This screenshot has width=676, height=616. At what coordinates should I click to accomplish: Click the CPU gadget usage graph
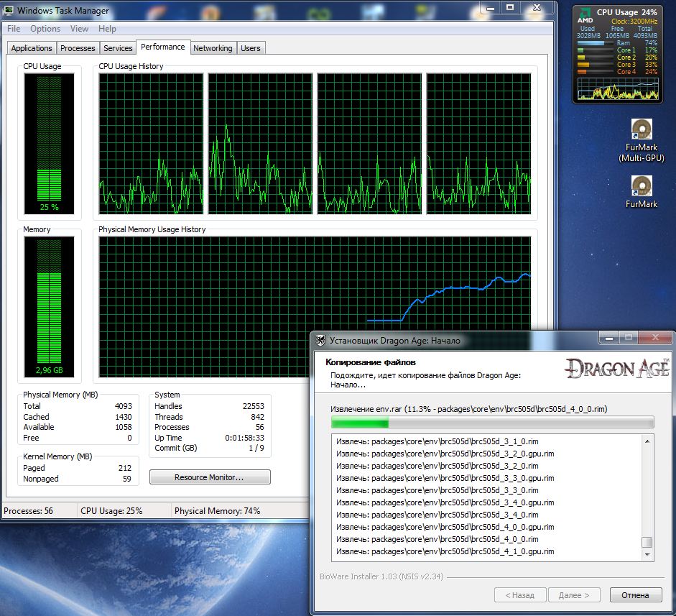point(618,89)
